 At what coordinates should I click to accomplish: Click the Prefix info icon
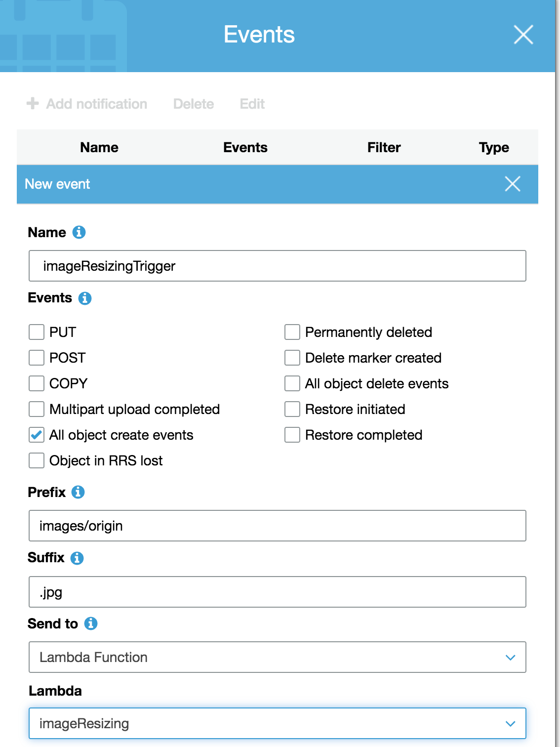(x=78, y=492)
